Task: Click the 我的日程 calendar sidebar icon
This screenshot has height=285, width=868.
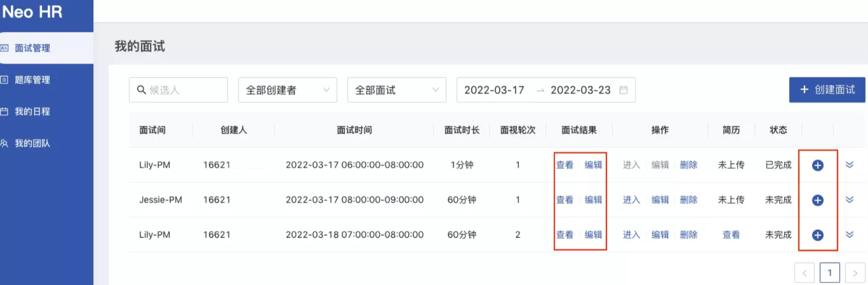Action: pyautogui.click(x=5, y=112)
